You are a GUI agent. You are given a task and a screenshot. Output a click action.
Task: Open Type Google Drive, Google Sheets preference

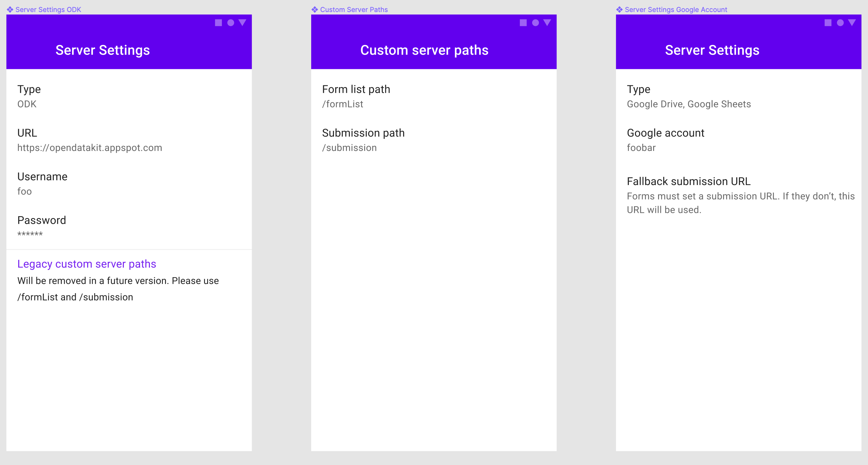tap(689, 96)
